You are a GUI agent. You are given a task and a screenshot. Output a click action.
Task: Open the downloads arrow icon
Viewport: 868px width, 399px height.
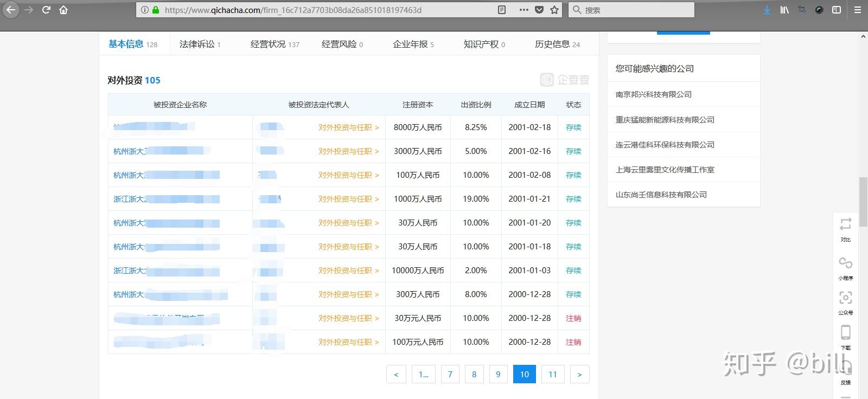767,10
